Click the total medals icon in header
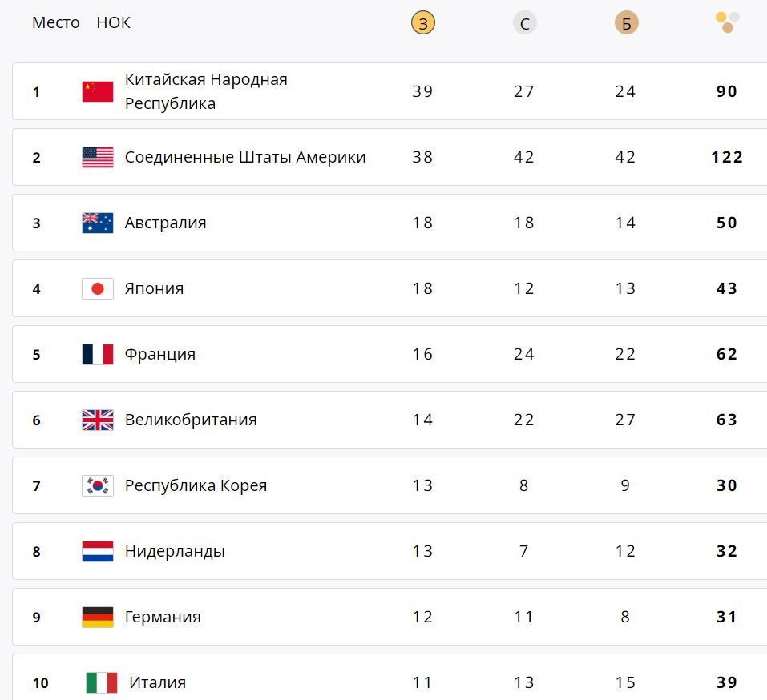Screen dimensions: 767x700 point(726,22)
